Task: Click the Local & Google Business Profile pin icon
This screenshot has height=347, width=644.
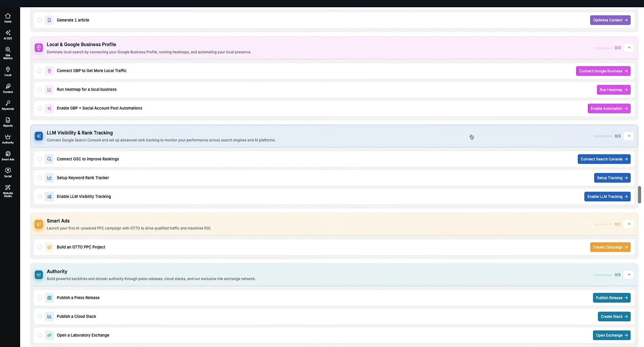Action: click(39, 48)
